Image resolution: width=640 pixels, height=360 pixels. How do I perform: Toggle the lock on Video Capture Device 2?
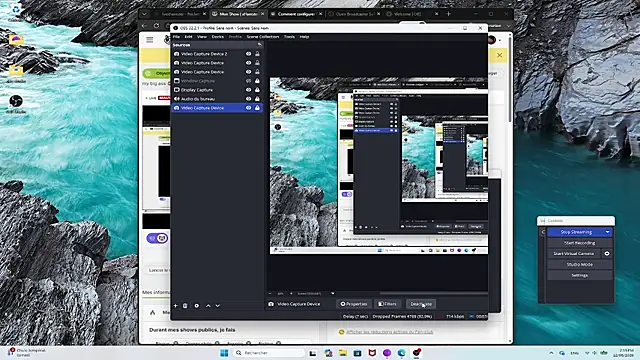point(257,54)
